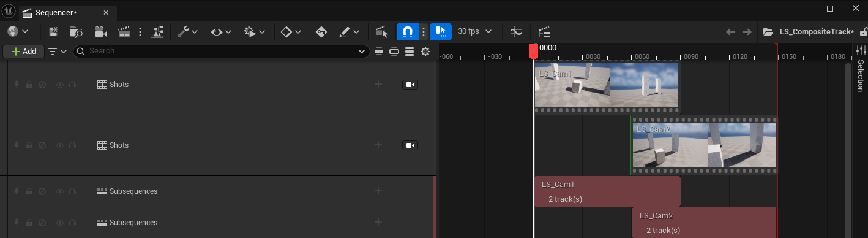Create a new camera with the camera icon
The image size is (868, 238).
click(x=101, y=31)
